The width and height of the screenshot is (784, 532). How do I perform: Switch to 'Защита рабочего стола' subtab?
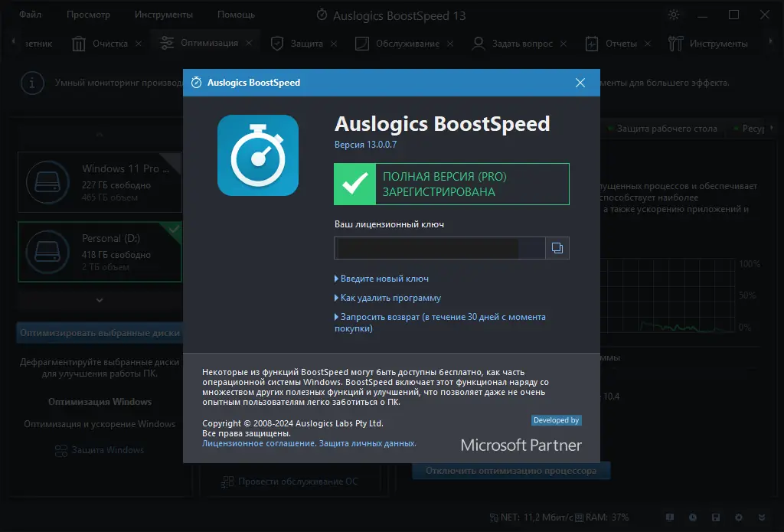(x=667, y=129)
